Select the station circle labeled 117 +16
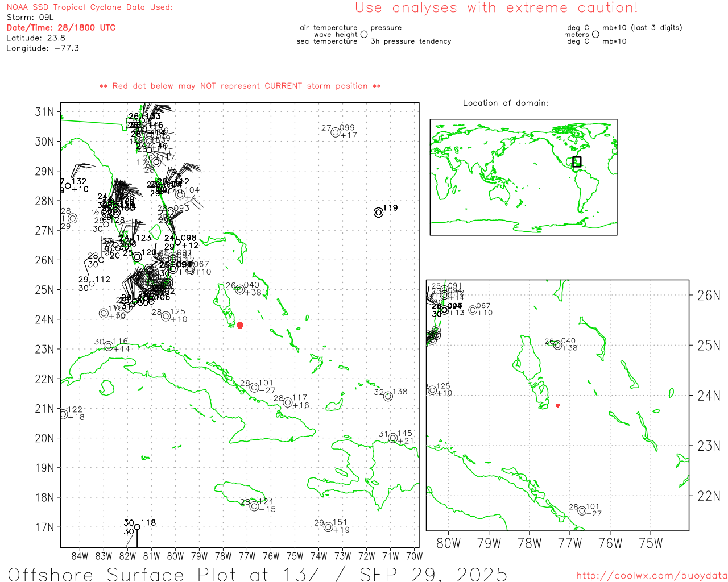The width and height of the screenshot is (728, 582). click(288, 402)
